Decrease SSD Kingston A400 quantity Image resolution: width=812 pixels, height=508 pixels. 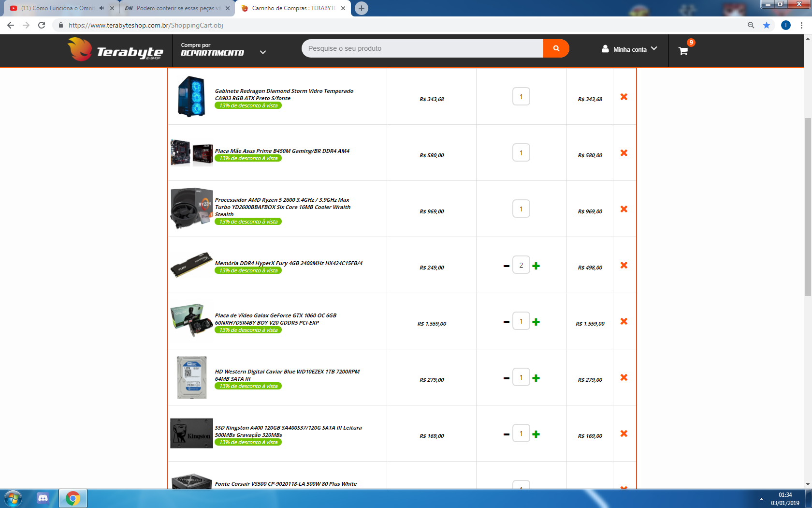[x=507, y=434]
